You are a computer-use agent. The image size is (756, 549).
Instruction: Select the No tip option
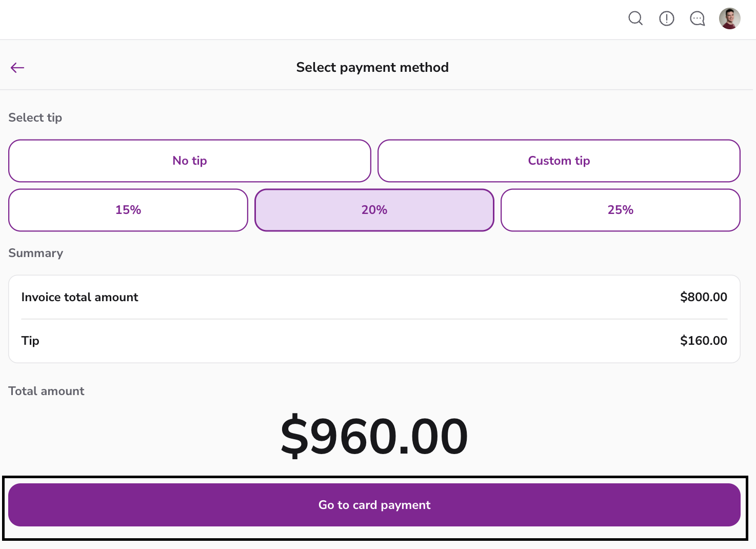(190, 161)
